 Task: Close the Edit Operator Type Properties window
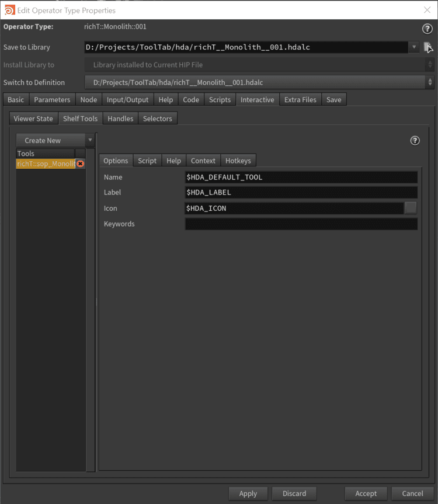427,10
